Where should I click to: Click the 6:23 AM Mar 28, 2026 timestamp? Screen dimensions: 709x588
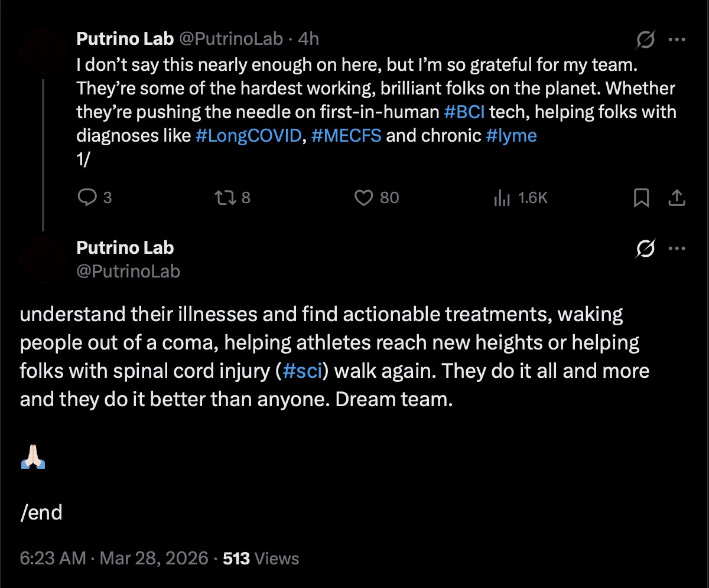[x=114, y=558]
